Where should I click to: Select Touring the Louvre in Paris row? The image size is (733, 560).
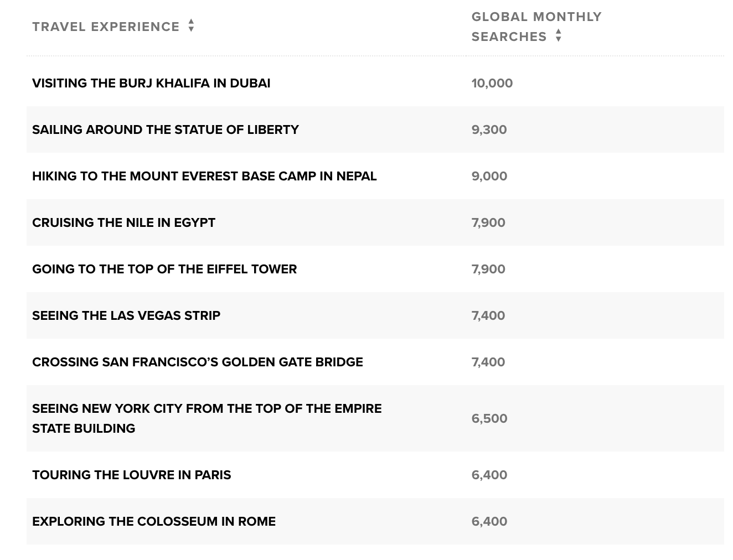(x=375, y=475)
